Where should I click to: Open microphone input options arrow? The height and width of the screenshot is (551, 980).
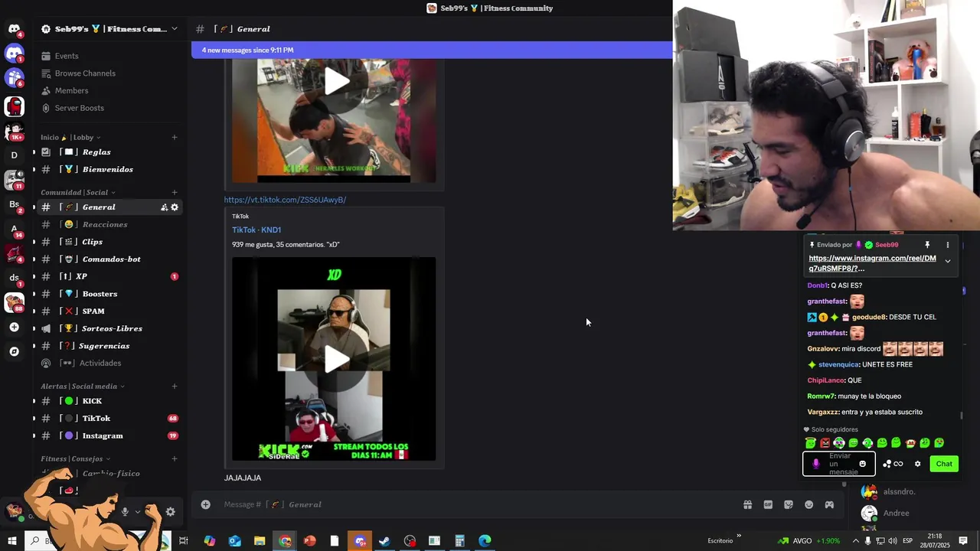pyautogui.click(x=138, y=512)
